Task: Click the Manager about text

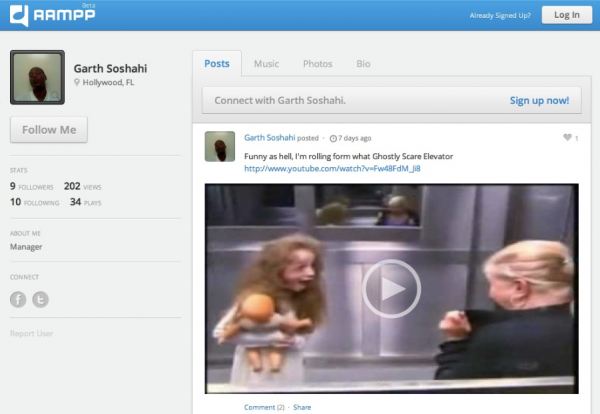Action: [x=26, y=247]
